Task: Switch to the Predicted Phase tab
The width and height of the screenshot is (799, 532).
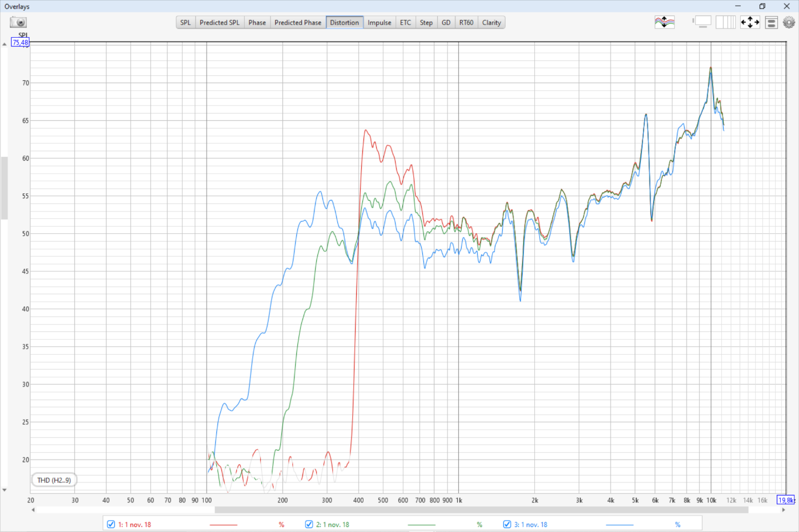Action: 297,23
